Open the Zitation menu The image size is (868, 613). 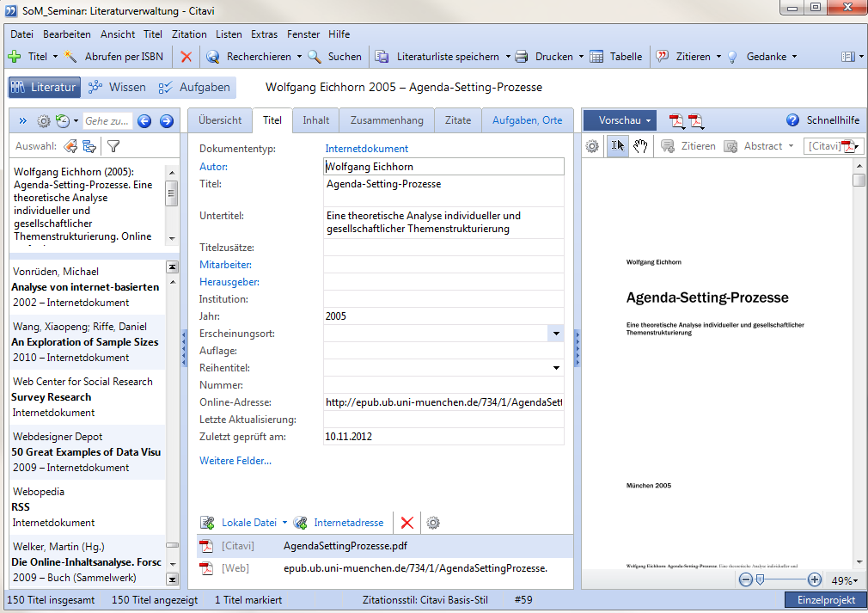(x=188, y=34)
